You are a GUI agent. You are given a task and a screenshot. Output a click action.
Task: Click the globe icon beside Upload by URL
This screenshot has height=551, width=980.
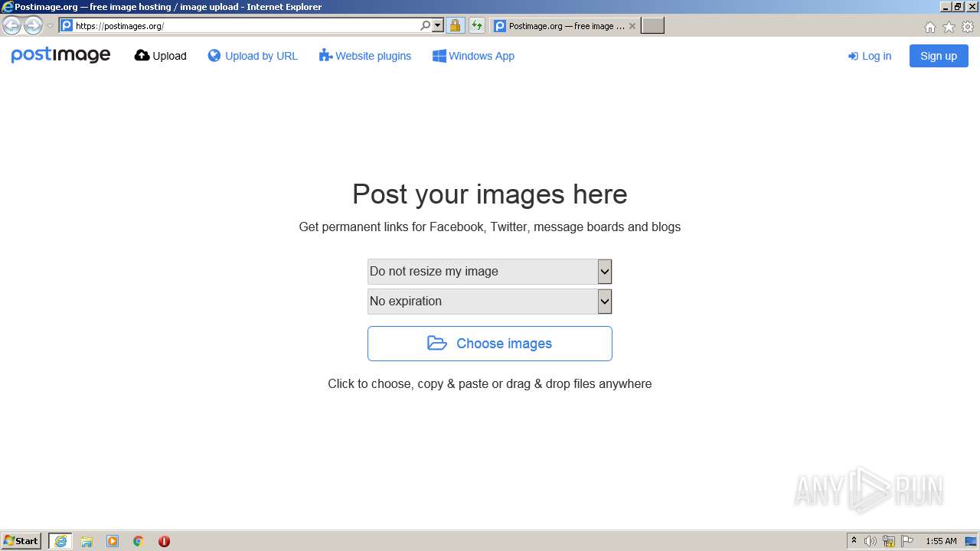tap(214, 56)
